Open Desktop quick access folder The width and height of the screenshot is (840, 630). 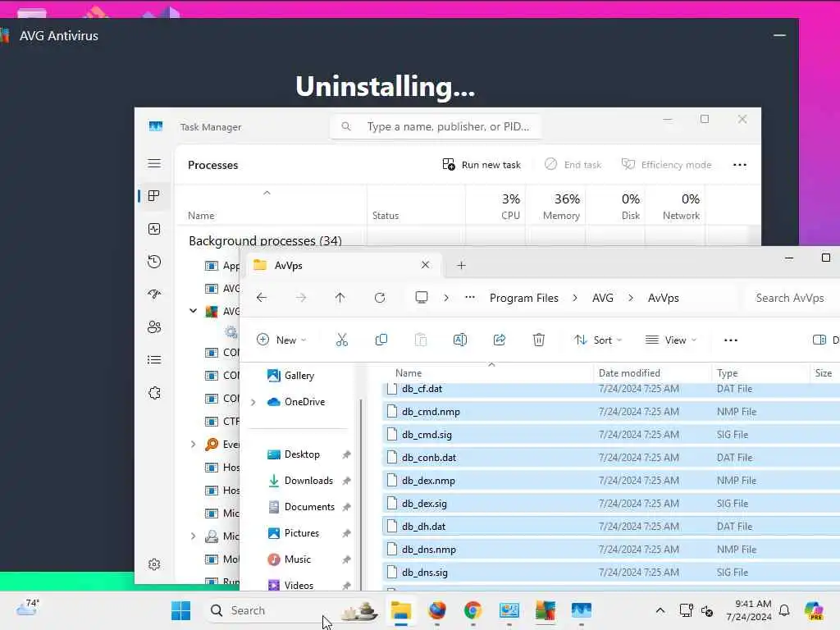[294, 454]
